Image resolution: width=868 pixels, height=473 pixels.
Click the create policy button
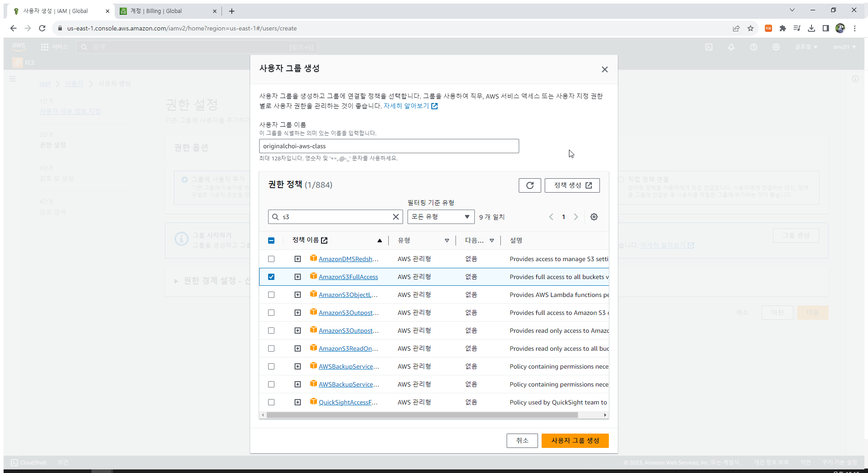tap(572, 185)
